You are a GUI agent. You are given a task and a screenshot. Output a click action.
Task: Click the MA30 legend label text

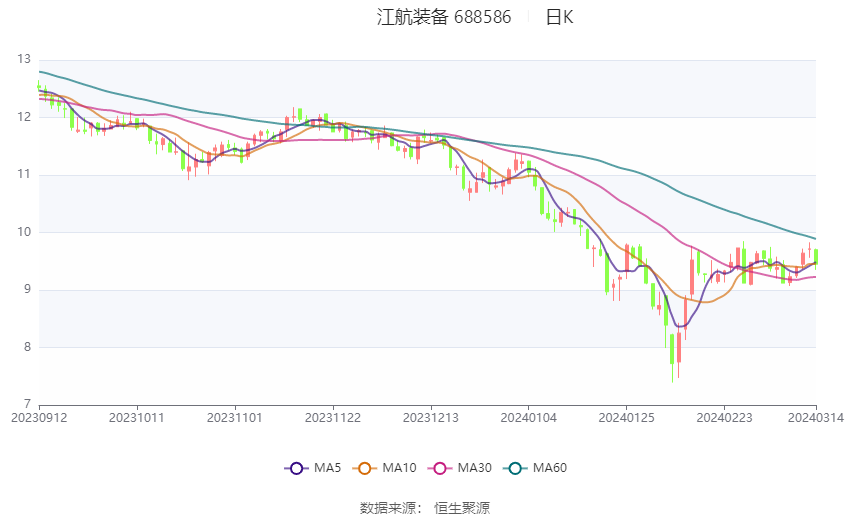coord(474,468)
